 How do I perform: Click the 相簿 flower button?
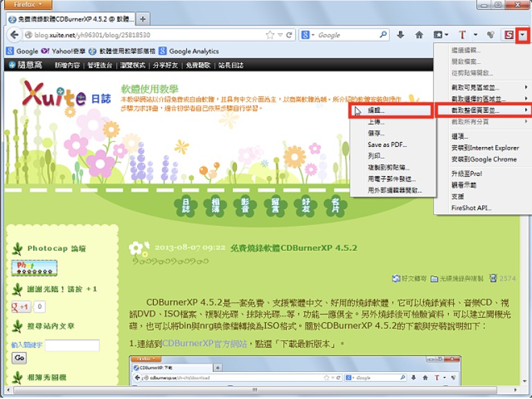(215, 206)
